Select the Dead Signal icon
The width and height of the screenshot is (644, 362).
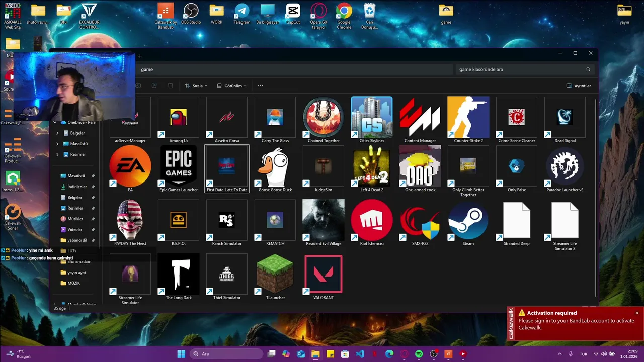(565, 117)
